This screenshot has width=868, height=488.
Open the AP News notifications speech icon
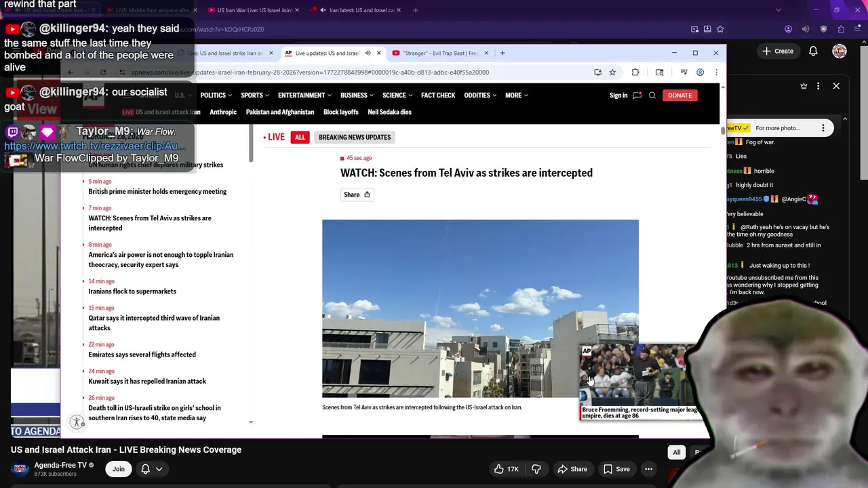(637, 96)
